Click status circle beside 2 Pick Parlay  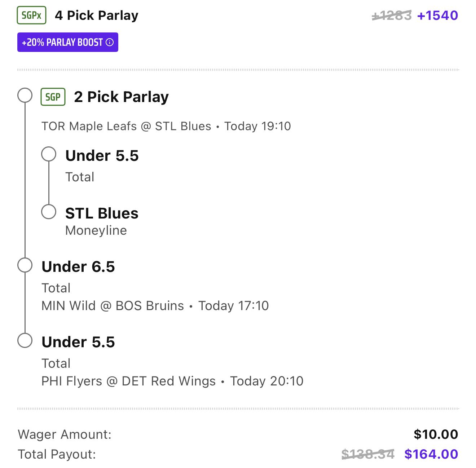click(x=25, y=96)
